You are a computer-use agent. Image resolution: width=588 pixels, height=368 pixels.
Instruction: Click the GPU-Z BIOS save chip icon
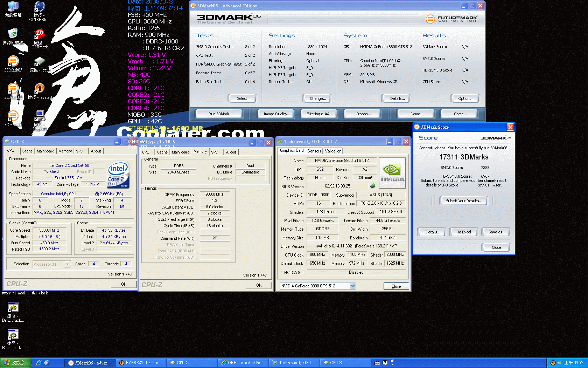tap(373, 186)
